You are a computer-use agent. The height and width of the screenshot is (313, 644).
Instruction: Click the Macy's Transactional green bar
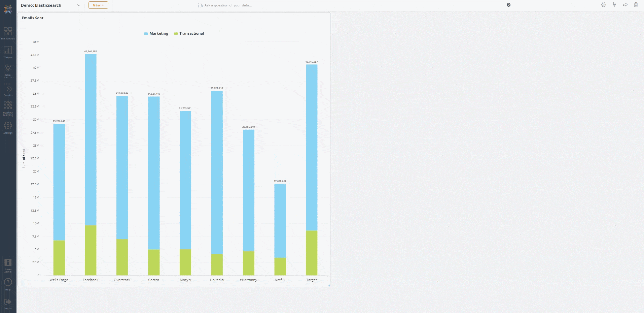[x=185, y=262]
